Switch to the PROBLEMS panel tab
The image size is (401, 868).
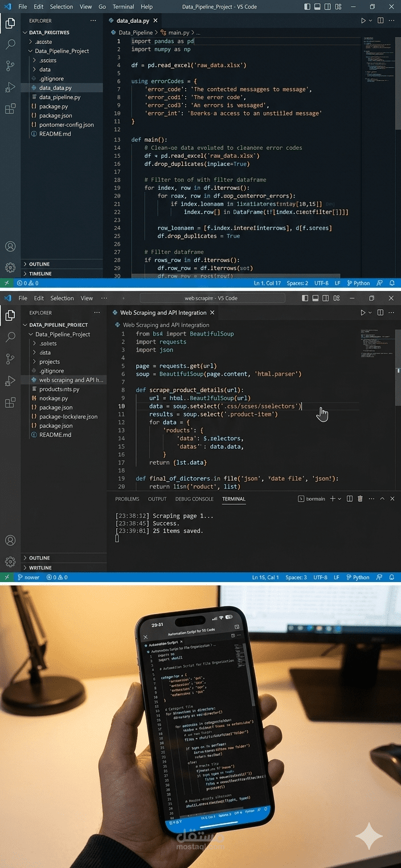[x=127, y=499]
